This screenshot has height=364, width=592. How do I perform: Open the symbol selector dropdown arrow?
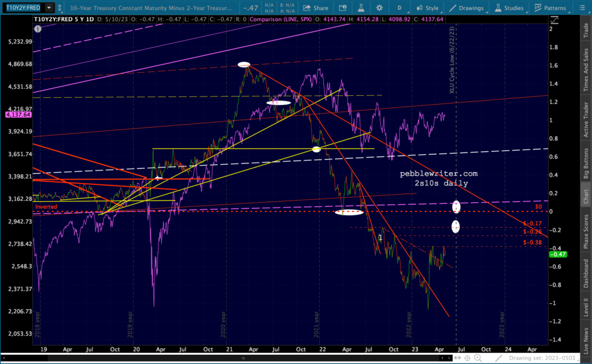(x=49, y=8)
